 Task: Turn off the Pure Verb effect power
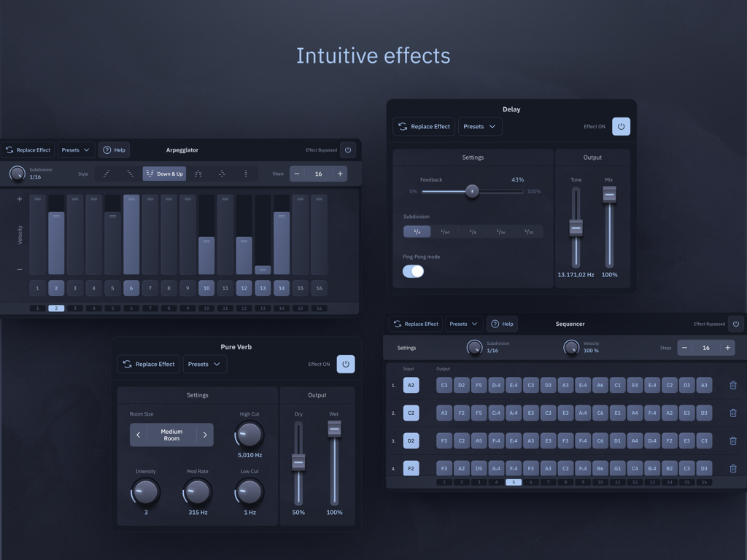pyautogui.click(x=345, y=364)
